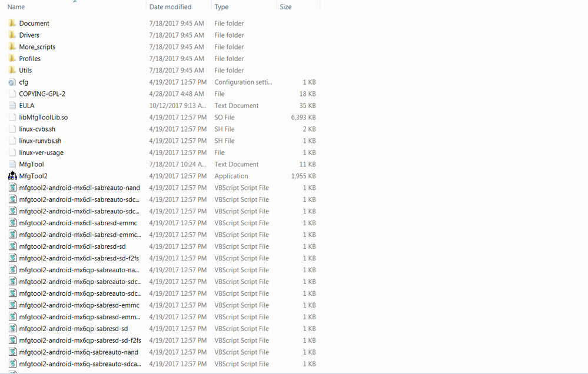Screen dimensions: 588x374
Task: Click script icon of mfgtool2-android-mx6dl-sabresd-sd-f2fs
Action: (x=13, y=258)
